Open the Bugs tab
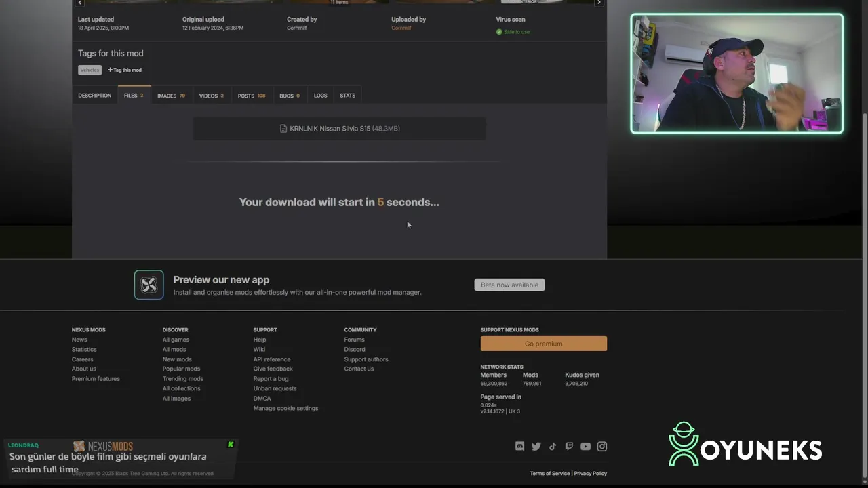Image resolution: width=868 pixels, height=488 pixels. 290,96
